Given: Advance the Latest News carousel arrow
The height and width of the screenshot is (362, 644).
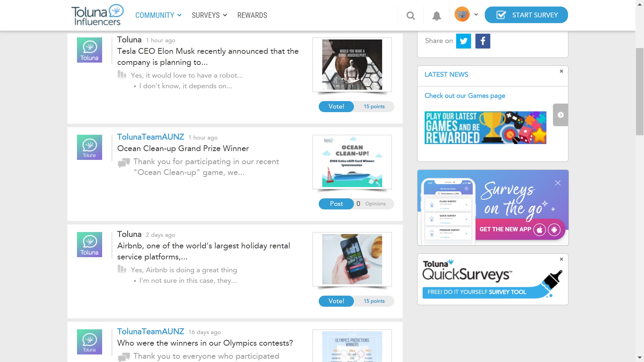Looking at the screenshot, I should tap(560, 115).
